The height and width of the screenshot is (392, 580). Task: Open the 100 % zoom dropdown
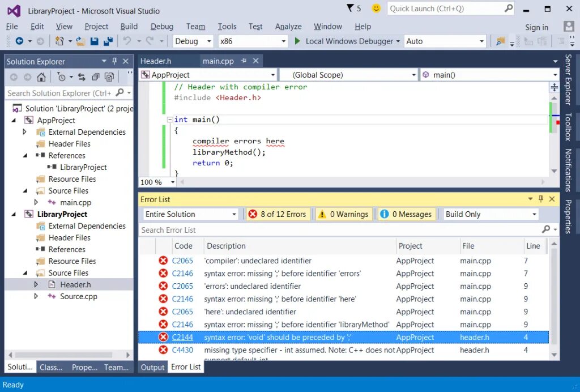coord(172,182)
